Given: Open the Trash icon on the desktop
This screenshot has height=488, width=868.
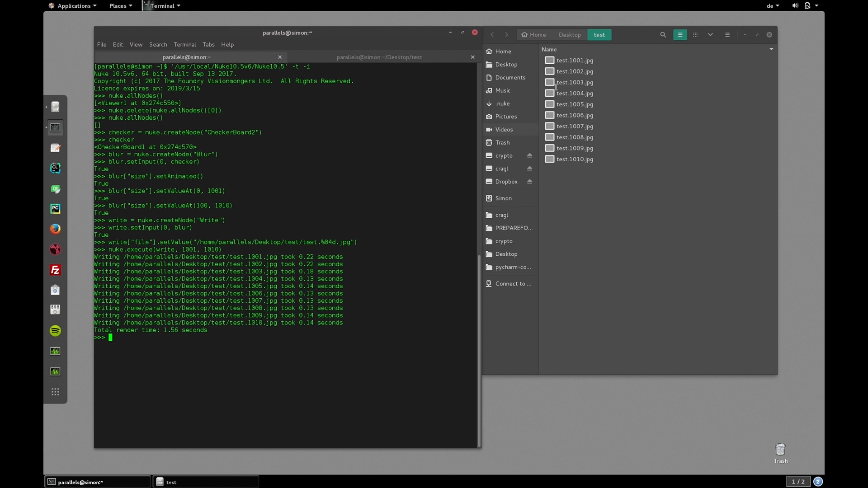Looking at the screenshot, I should 780,453.
